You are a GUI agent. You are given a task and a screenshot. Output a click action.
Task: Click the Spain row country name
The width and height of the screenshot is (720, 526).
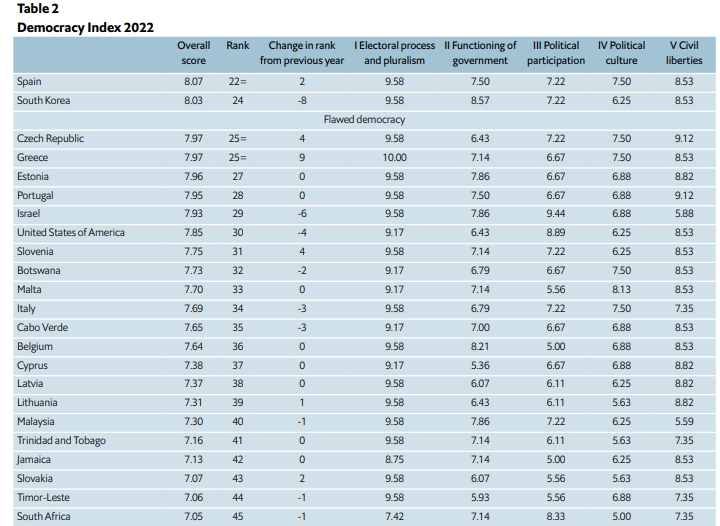click(x=30, y=81)
